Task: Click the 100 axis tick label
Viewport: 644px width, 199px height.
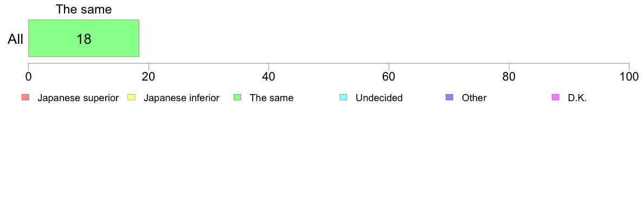Action: (x=629, y=76)
